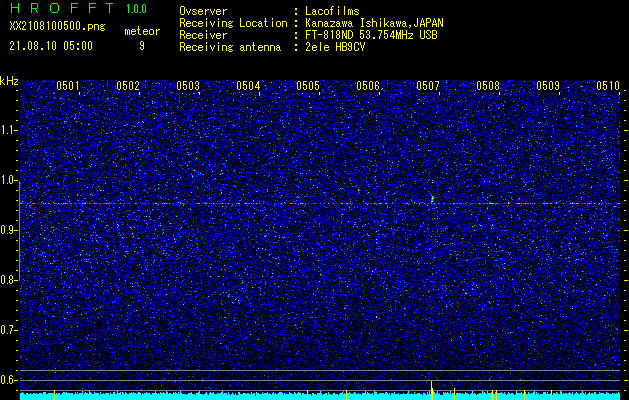This screenshot has height=400, width=629.
Task: Select Kanazawa Ishikawa,JAPAN location text
Action: 374,23
